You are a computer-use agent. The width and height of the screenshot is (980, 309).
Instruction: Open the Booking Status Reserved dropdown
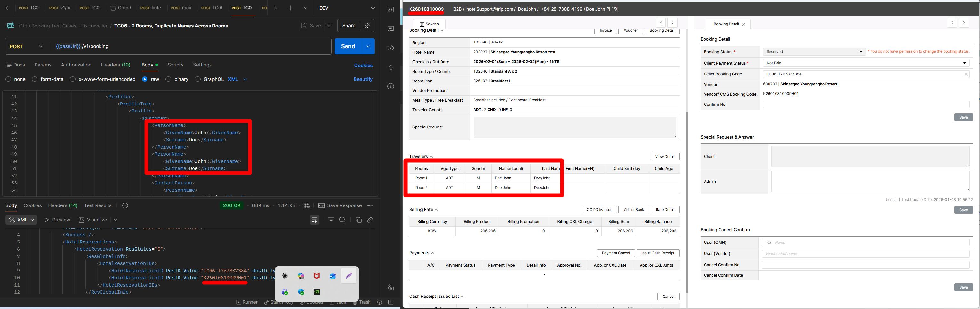(814, 52)
